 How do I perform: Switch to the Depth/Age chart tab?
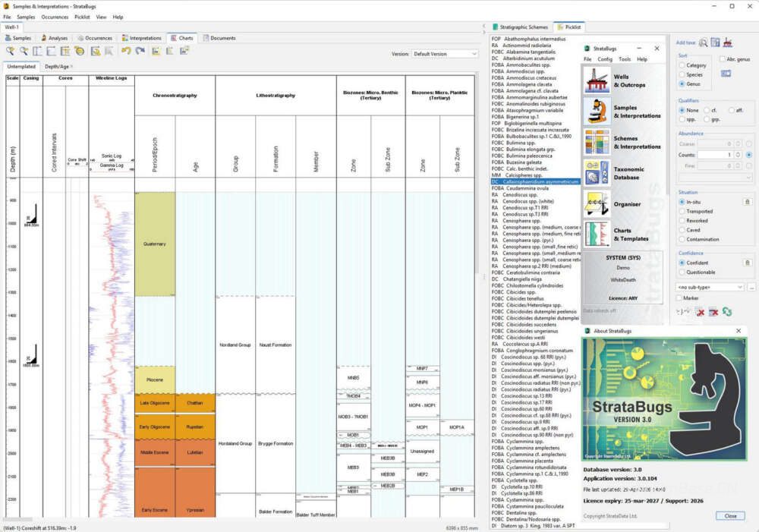tap(57, 66)
